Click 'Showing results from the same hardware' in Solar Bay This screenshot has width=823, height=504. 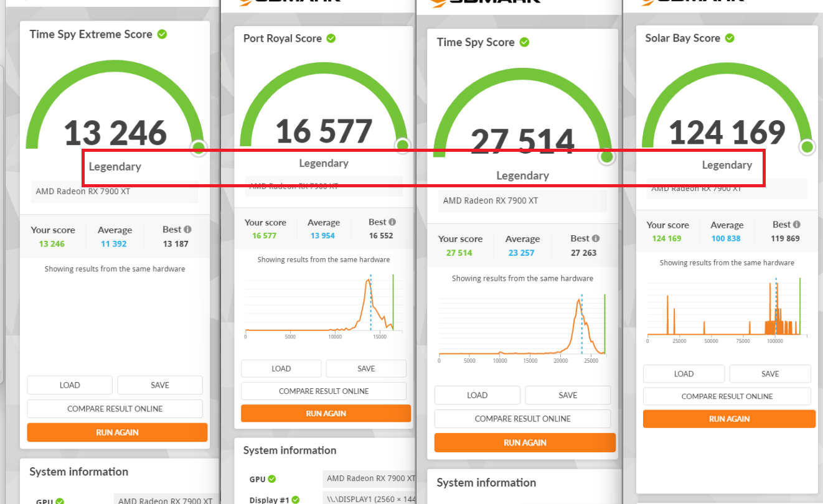[x=727, y=263]
